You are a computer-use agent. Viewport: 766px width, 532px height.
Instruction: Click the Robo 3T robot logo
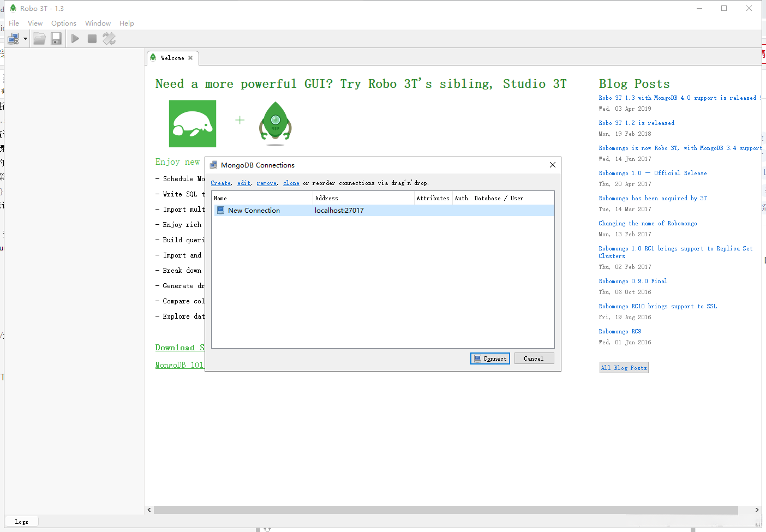[x=276, y=123]
